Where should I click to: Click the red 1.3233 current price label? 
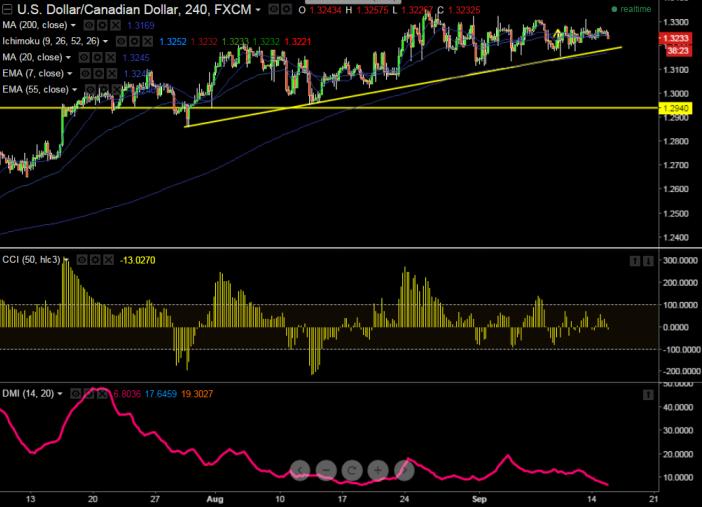675,39
